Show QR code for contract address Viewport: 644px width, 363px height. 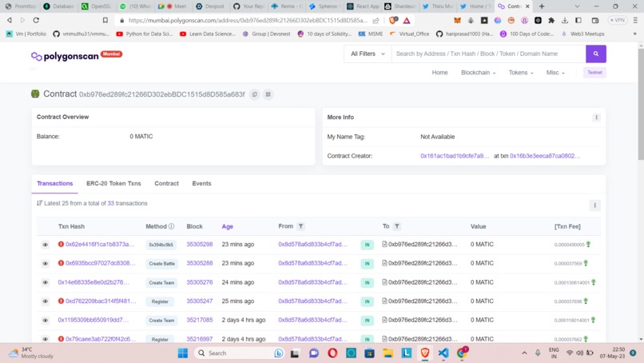pyautogui.click(x=268, y=94)
